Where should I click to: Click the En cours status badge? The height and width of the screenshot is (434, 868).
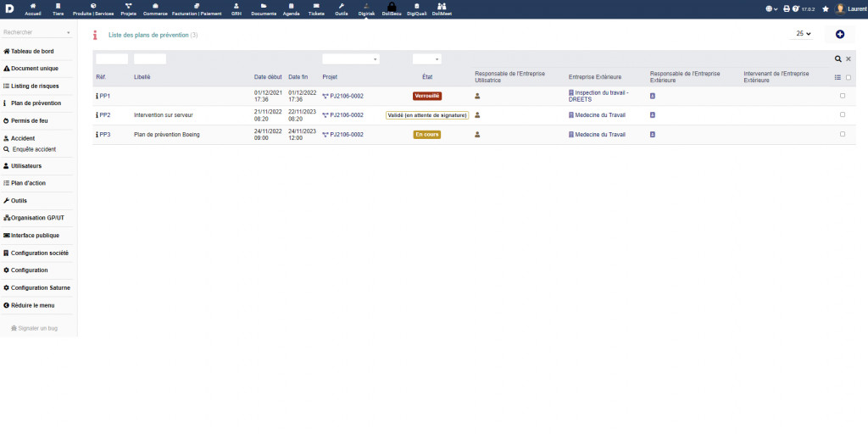(427, 135)
